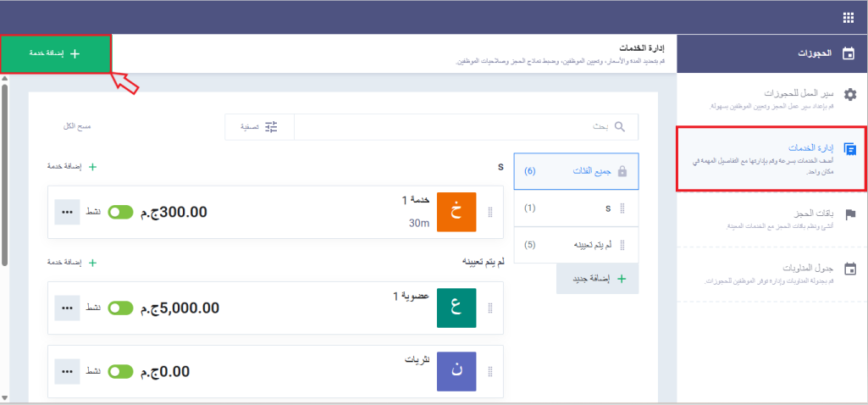Select جميع الفئات category tab
Image resolution: width=868 pixels, height=405 pixels.
coord(576,171)
